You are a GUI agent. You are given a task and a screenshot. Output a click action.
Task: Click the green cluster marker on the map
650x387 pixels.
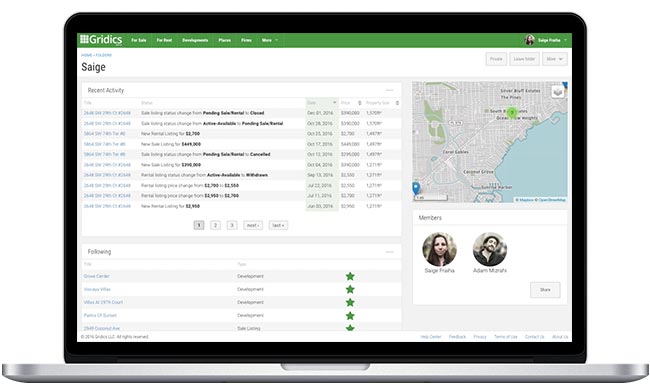click(512, 112)
